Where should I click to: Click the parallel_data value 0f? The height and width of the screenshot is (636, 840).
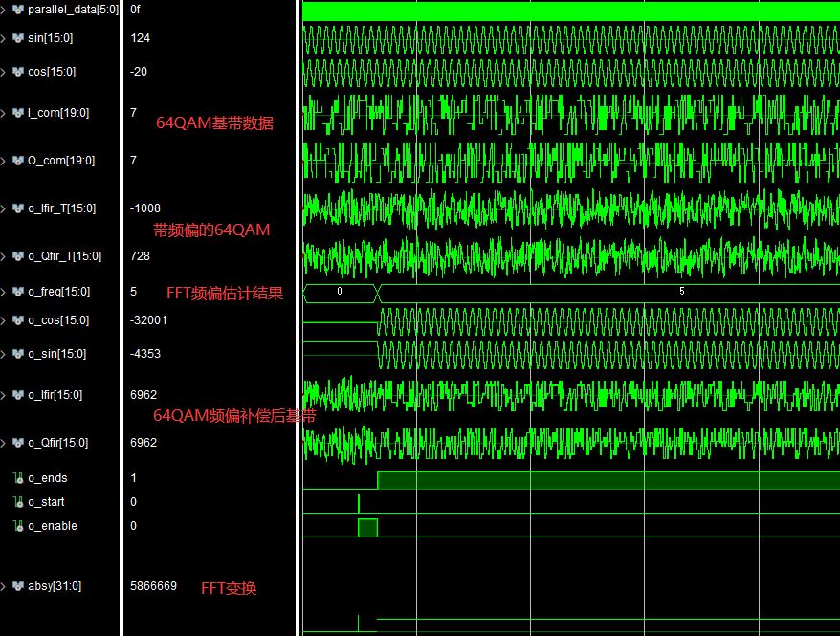[135, 10]
